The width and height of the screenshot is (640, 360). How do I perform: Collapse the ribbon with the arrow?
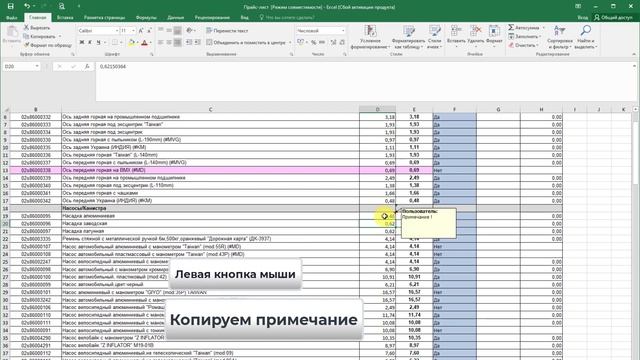pos(634,54)
